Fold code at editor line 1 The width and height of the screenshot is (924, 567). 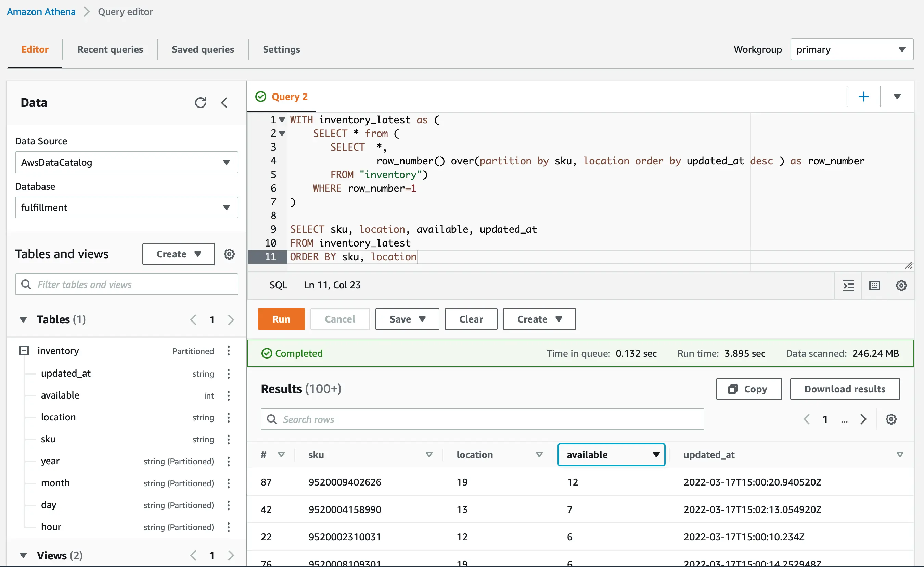[x=282, y=120]
